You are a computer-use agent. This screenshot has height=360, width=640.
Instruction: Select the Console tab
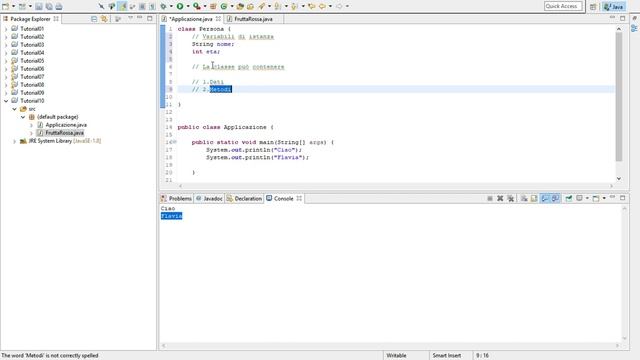pos(283,198)
